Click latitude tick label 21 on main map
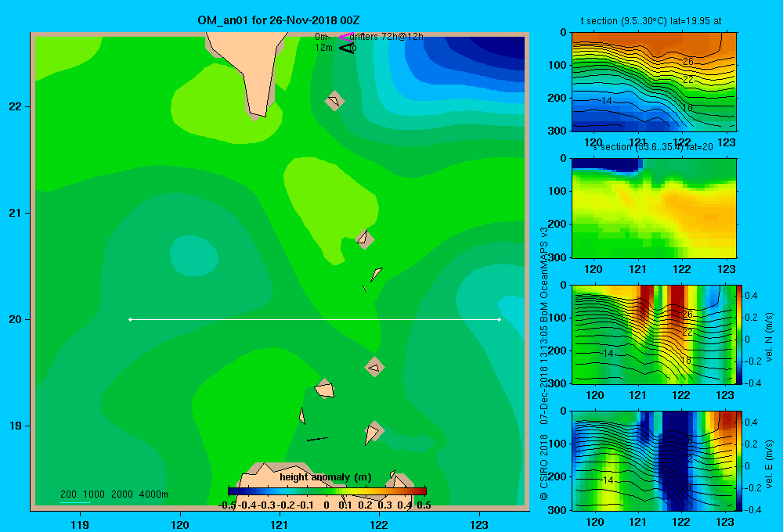The height and width of the screenshot is (532, 783). [16, 213]
